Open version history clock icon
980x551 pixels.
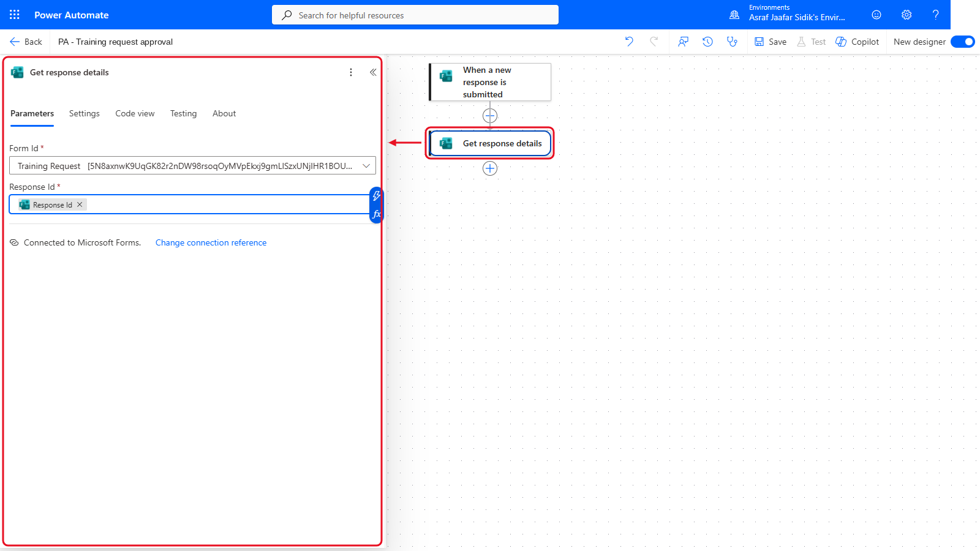(707, 42)
